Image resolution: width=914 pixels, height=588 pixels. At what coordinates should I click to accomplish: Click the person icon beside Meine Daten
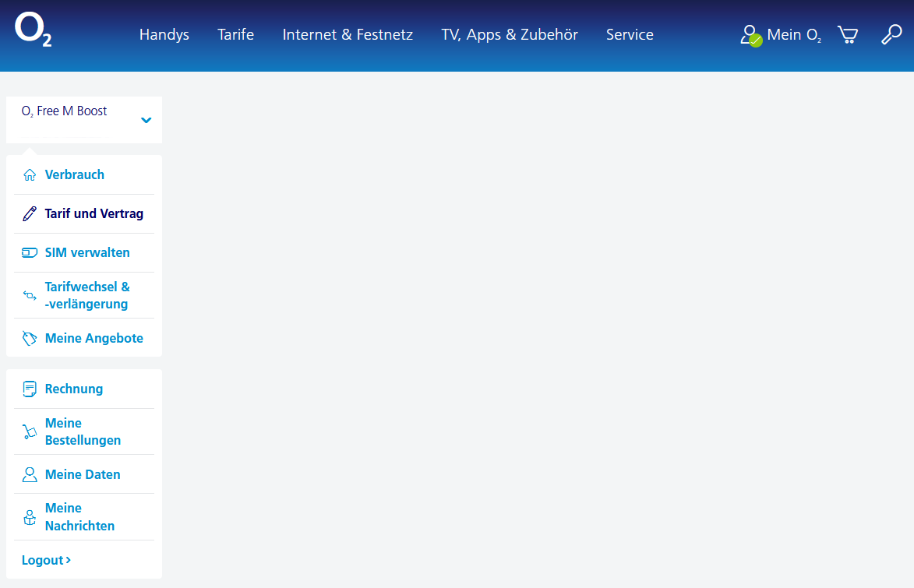29,474
